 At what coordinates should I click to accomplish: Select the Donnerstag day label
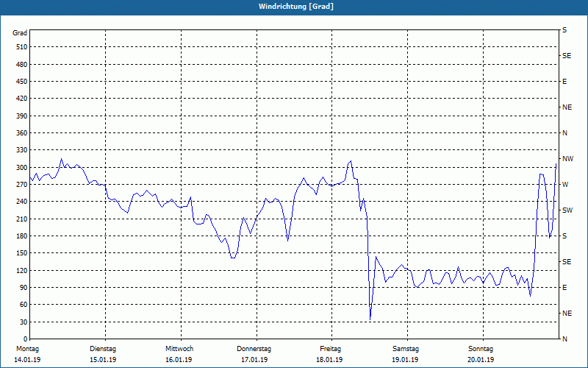254,349
